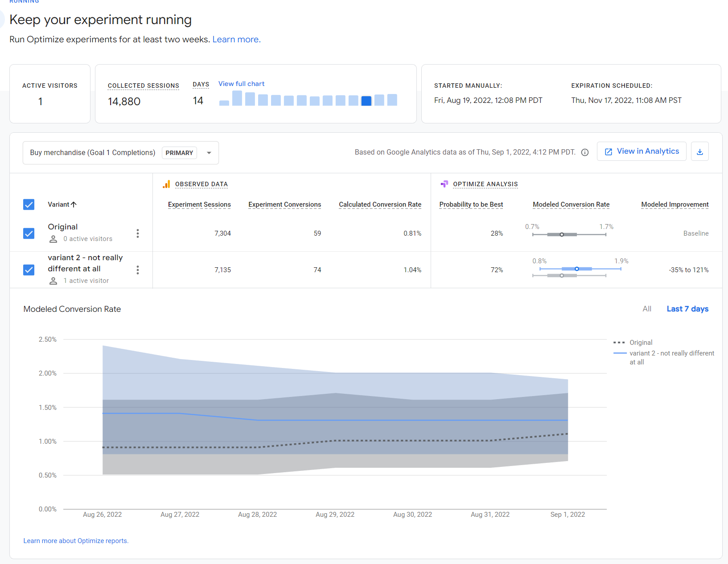The height and width of the screenshot is (564, 728).
Task: Click the -35% to 121% improvement value
Action: tap(688, 270)
